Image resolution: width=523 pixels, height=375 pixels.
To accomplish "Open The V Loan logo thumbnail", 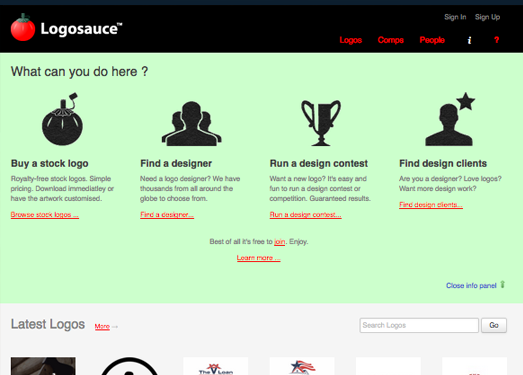I will [x=216, y=366].
